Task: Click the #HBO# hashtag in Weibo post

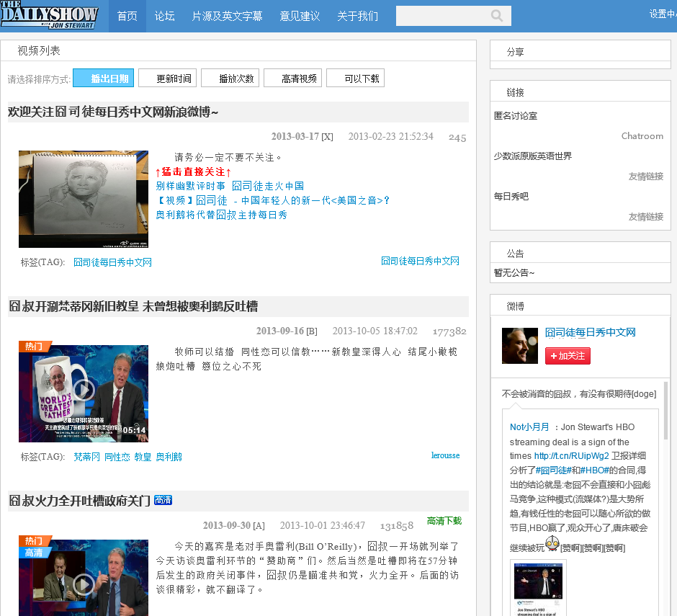Action: pos(594,470)
